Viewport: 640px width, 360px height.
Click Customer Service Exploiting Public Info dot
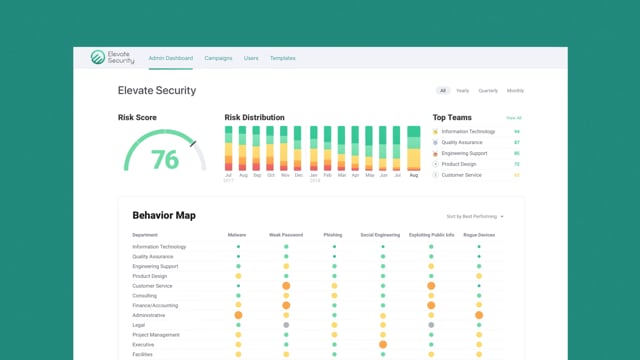[431, 286]
